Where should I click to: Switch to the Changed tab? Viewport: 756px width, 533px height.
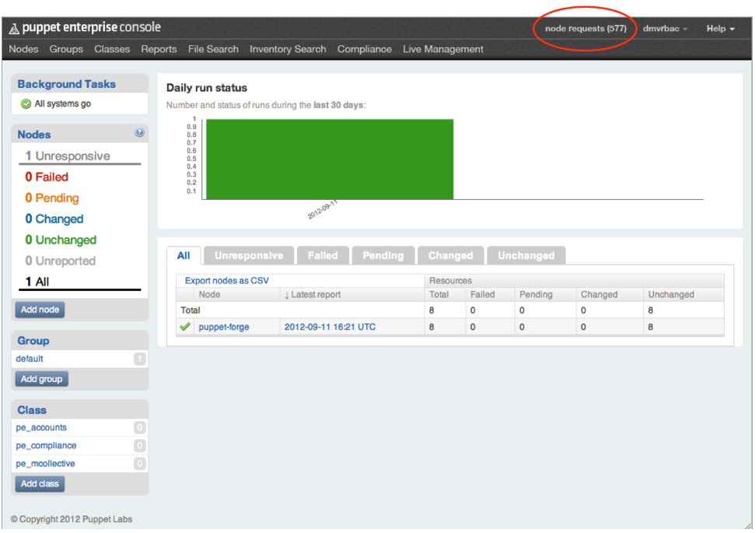point(450,256)
